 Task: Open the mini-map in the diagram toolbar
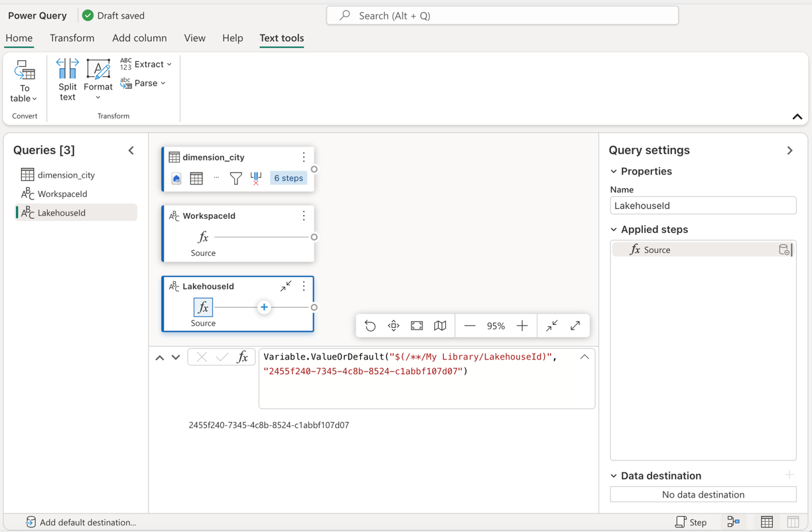(440, 326)
